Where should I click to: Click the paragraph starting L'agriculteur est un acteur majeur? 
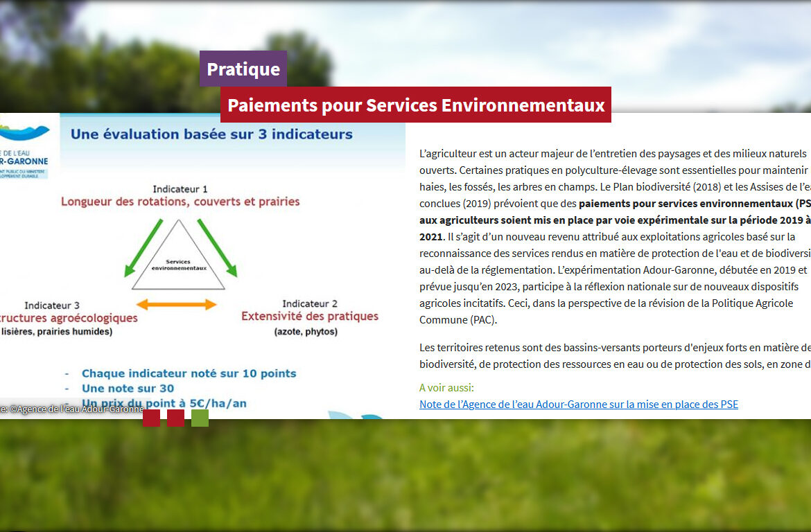pyautogui.click(x=615, y=236)
